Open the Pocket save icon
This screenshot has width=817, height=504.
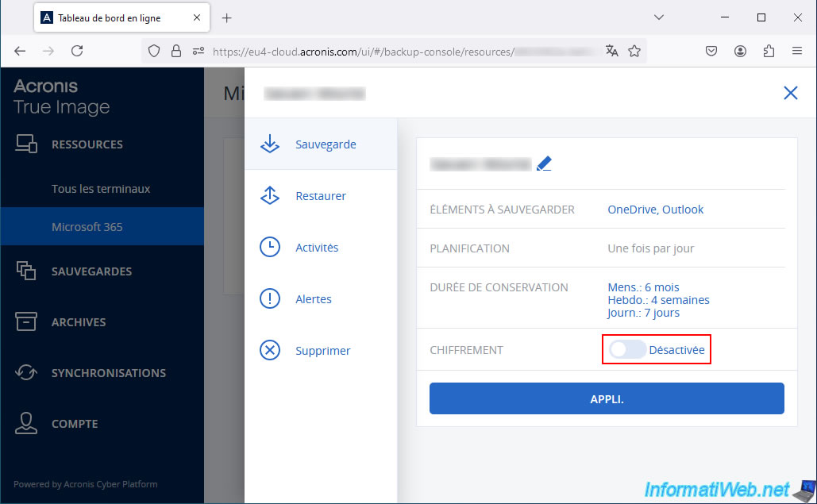coord(711,51)
